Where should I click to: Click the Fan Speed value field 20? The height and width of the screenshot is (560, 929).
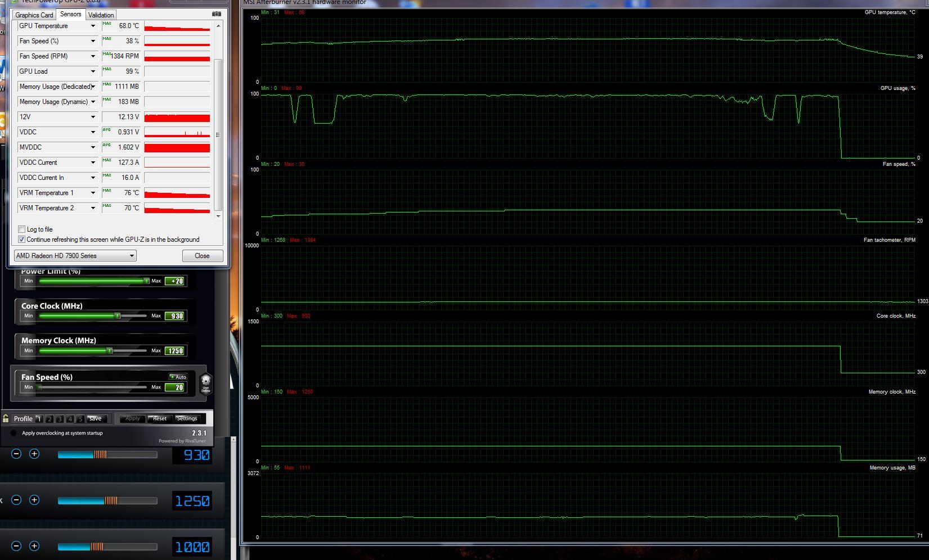pos(175,387)
